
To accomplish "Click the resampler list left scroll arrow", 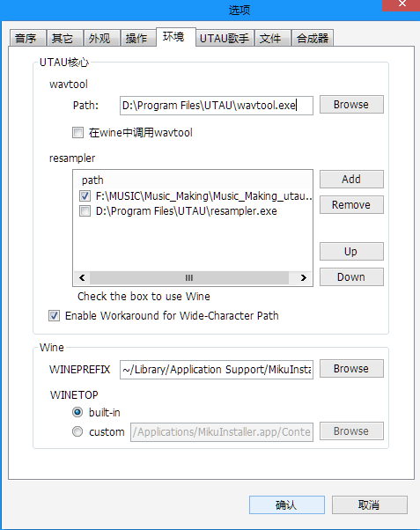I will [x=82, y=278].
